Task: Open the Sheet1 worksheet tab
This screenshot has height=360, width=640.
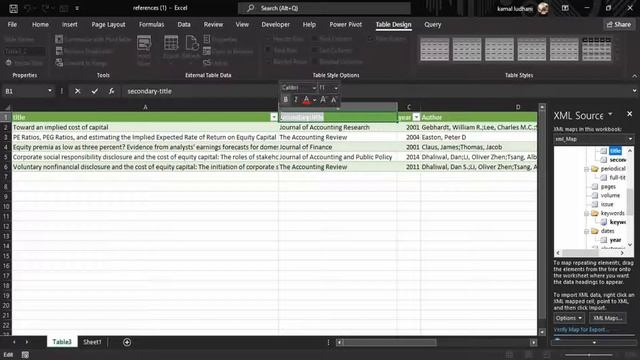Action: point(92,342)
